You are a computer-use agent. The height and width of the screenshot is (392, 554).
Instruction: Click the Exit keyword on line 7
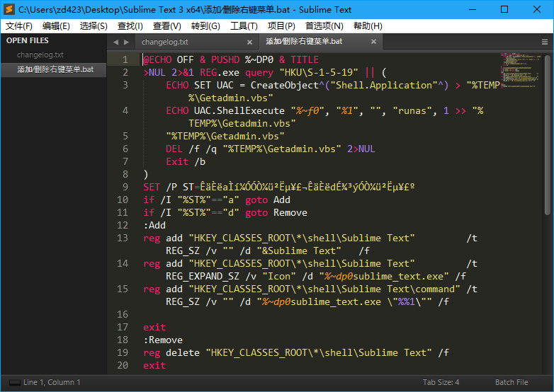[177, 161]
